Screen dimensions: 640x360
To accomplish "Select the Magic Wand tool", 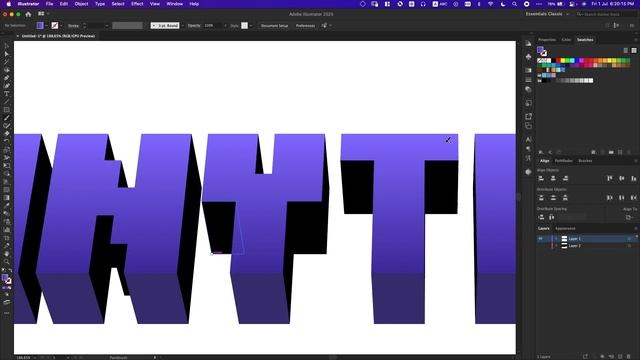I will coord(7,62).
